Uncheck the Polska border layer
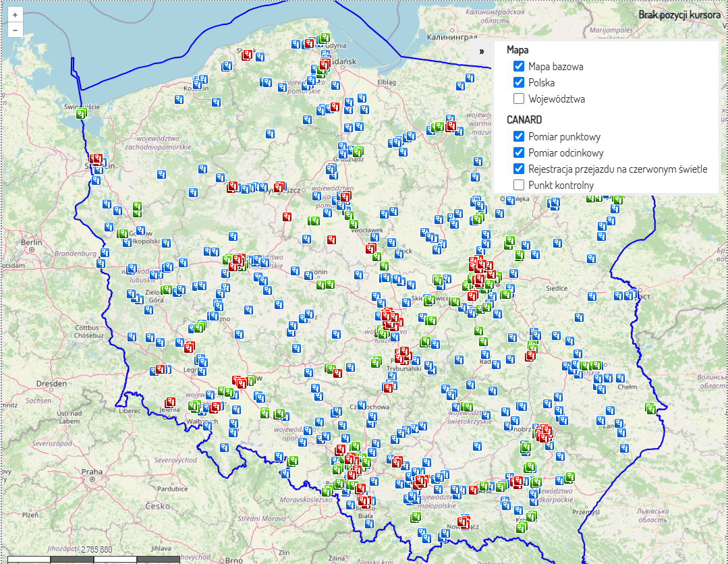This screenshot has height=564, width=728. [x=519, y=83]
